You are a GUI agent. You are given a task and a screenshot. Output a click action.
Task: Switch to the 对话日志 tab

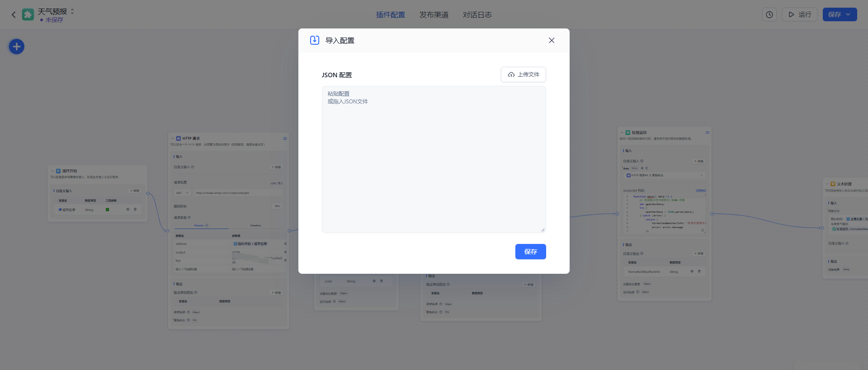tap(477, 15)
